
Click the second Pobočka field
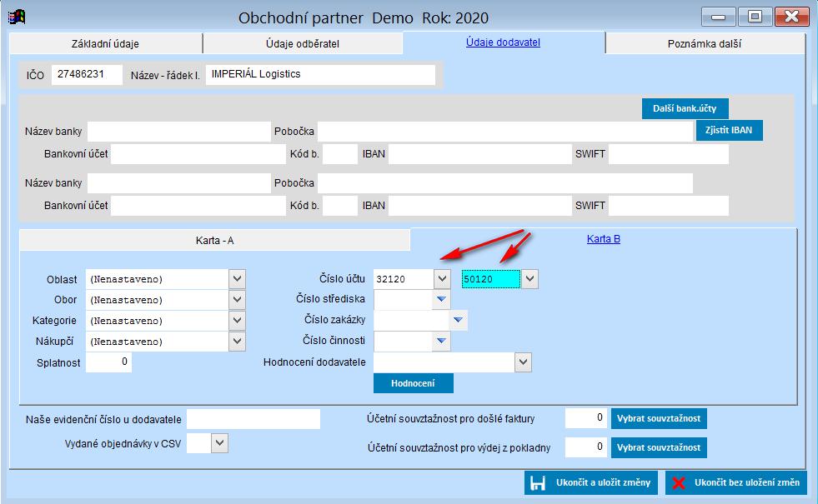(x=505, y=183)
